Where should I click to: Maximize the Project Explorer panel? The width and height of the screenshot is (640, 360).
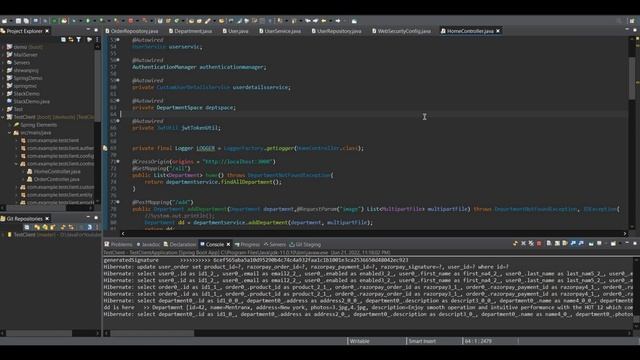[96, 30]
